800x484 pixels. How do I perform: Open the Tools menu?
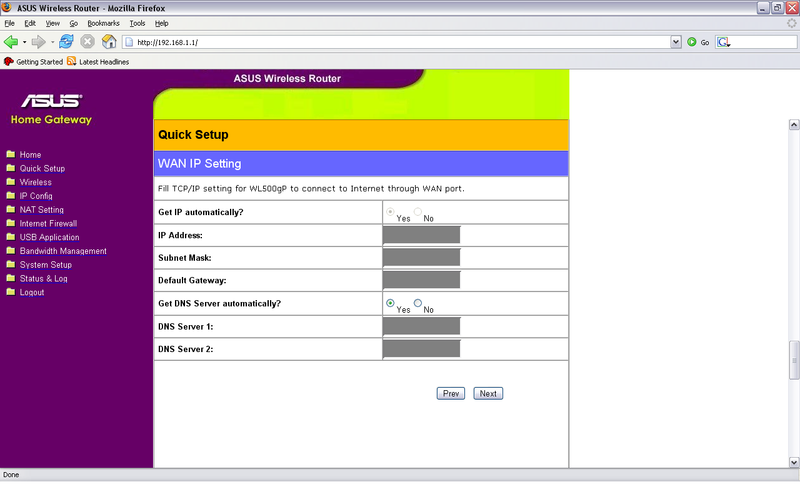(x=137, y=23)
